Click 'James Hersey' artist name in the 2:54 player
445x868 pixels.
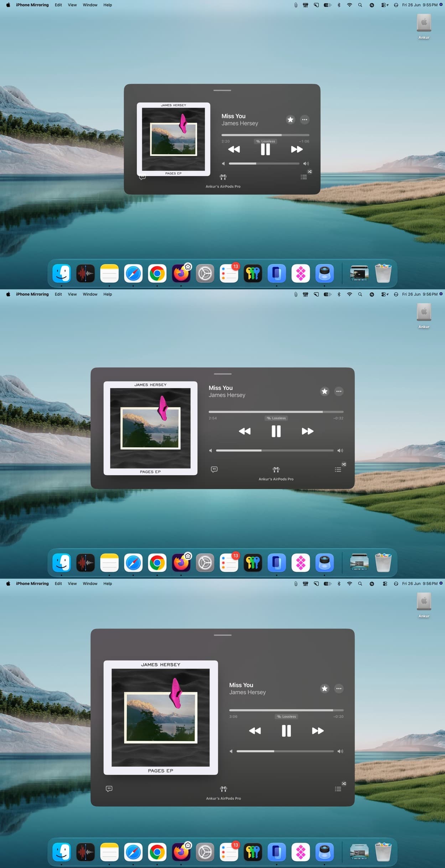[x=227, y=395]
